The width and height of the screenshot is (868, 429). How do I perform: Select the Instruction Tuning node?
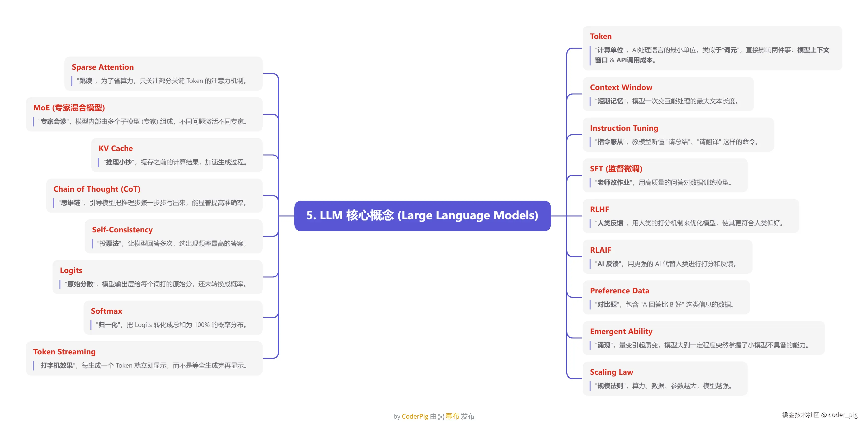(x=624, y=128)
